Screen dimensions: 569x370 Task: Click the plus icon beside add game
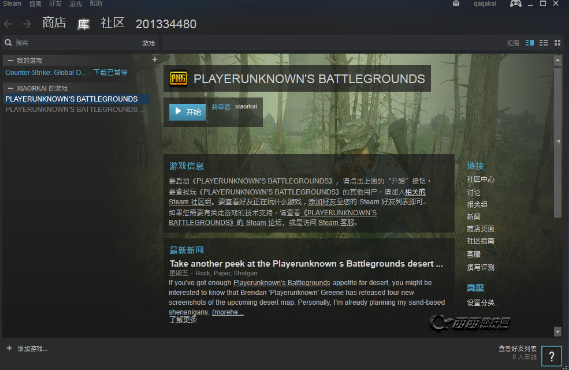9,348
